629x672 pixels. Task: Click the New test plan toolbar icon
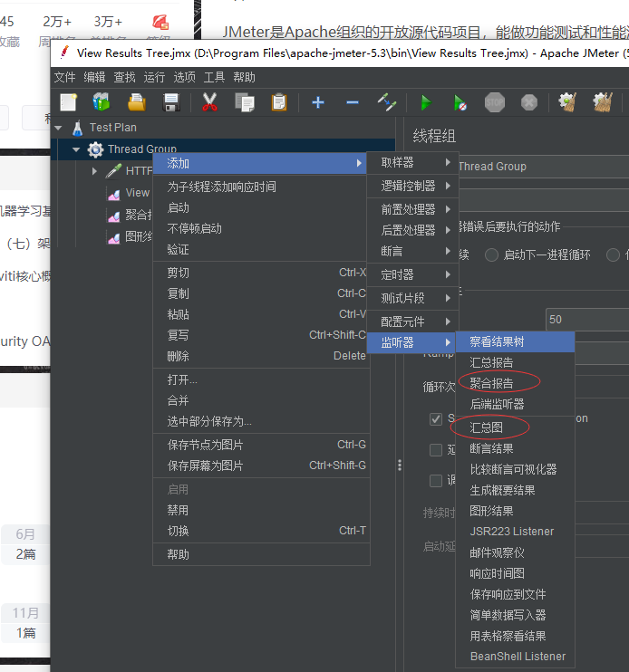click(x=69, y=103)
